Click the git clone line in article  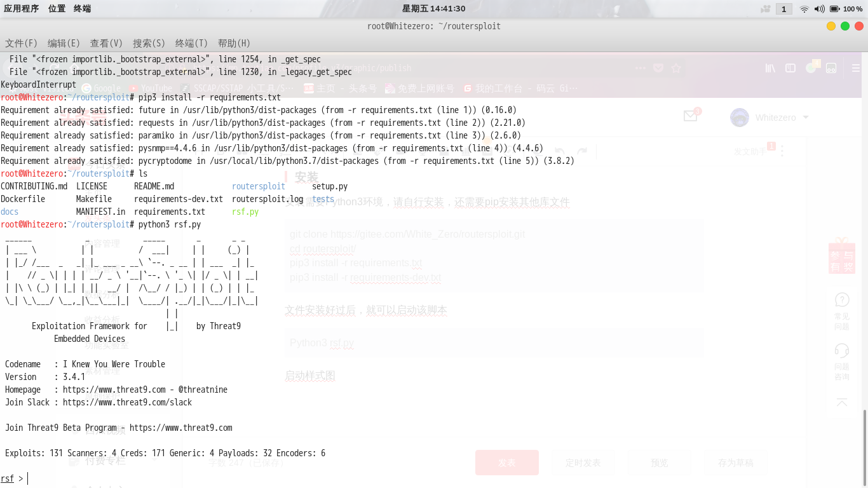pos(407,234)
